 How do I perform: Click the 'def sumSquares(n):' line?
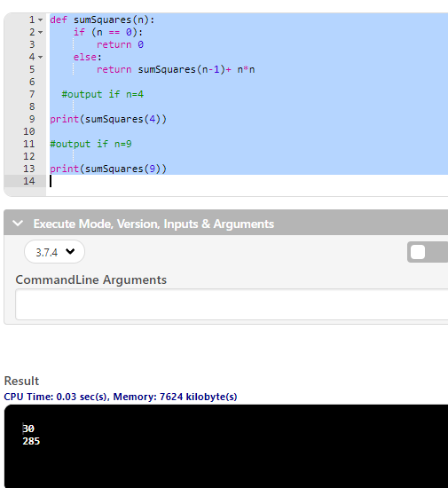[x=102, y=20]
